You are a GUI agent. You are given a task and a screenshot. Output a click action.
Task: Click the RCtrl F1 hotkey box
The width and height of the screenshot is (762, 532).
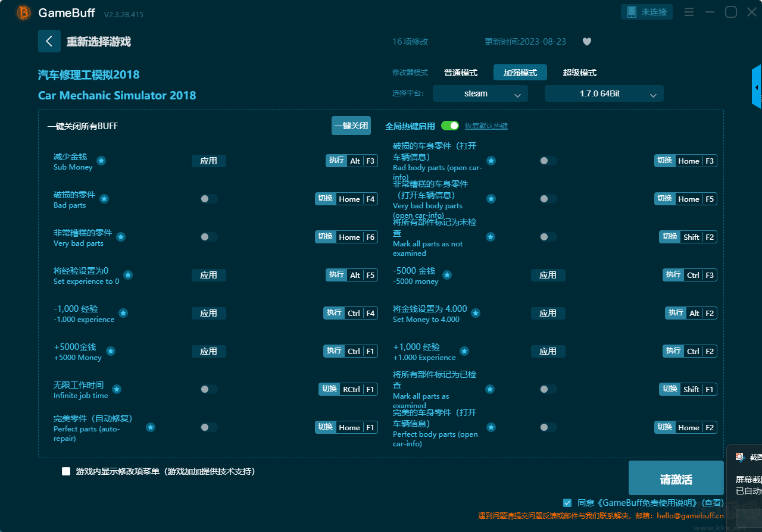pos(348,389)
